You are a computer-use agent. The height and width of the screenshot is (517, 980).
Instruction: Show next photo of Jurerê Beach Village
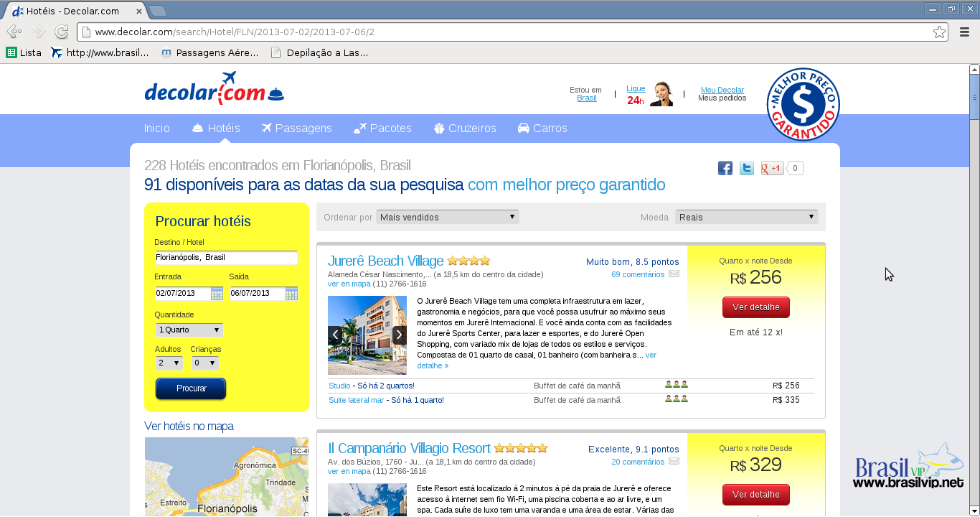pos(400,335)
